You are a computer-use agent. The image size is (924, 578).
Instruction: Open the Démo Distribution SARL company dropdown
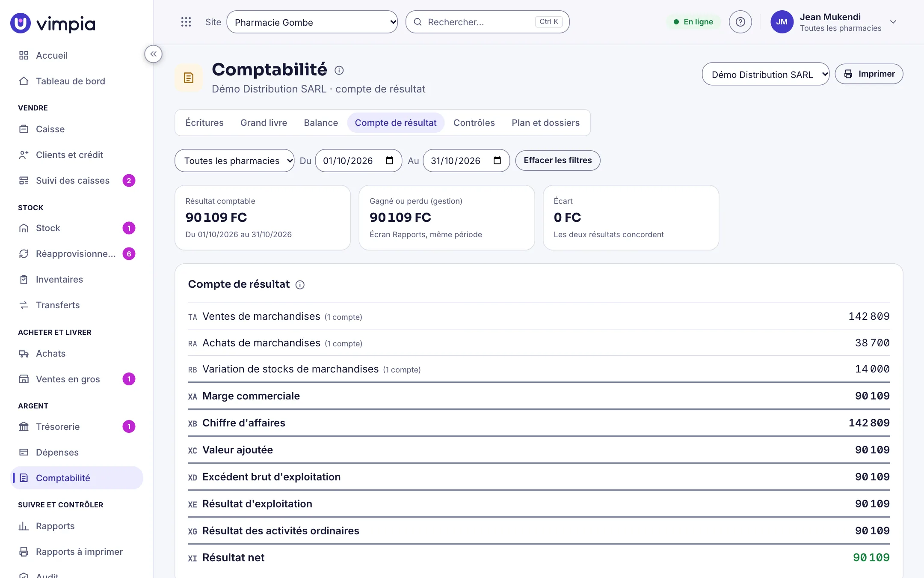[x=765, y=74]
